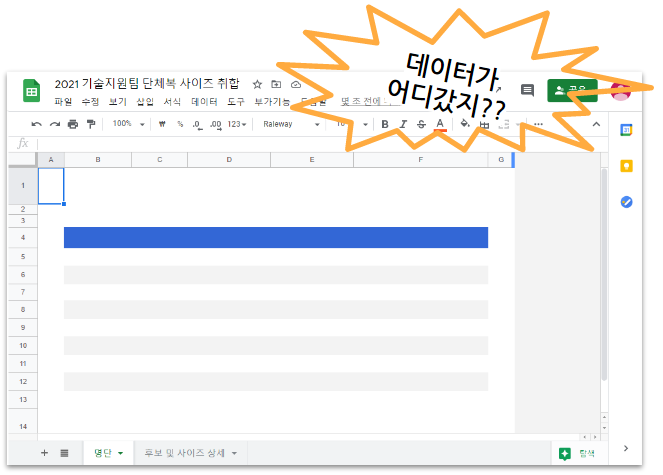The width and height of the screenshot is (663, 475).
Task: Open Google Calendar side panel
Action: [x=626, y=130]
